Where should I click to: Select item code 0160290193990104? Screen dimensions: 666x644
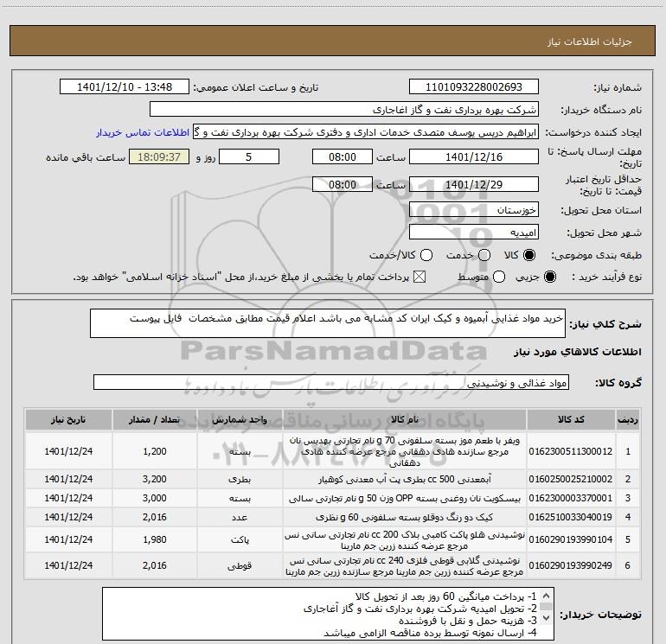point(571,539)
